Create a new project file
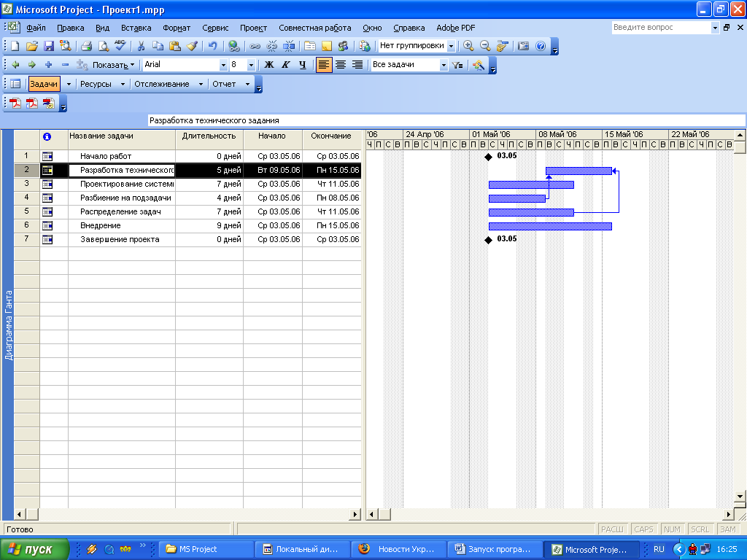This screenshot has width=747, height=560. pos(15,46)
